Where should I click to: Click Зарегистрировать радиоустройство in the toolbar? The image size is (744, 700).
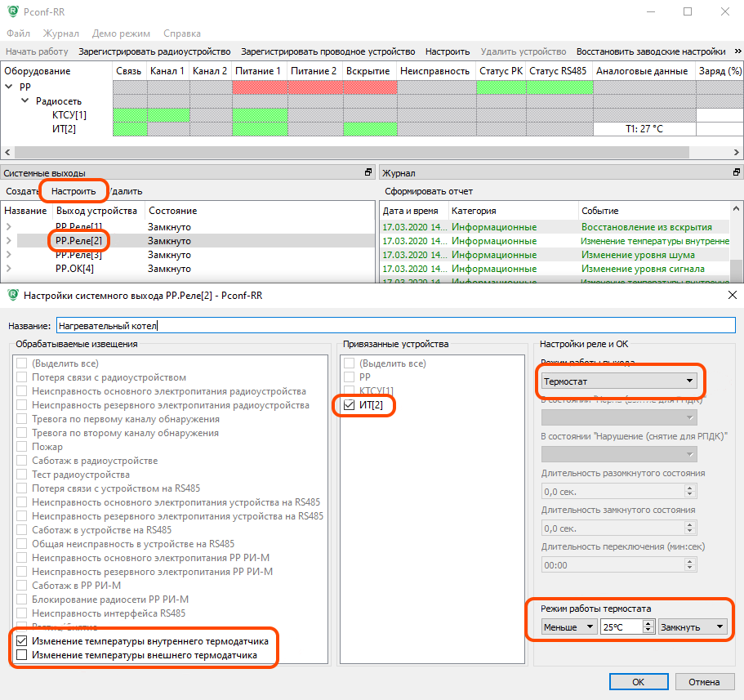click(154, 51)
